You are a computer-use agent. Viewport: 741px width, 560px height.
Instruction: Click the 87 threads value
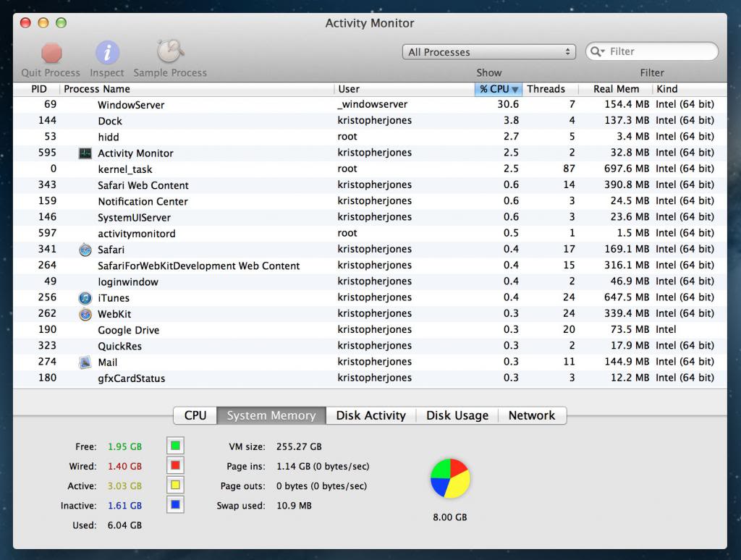(569, 169)
